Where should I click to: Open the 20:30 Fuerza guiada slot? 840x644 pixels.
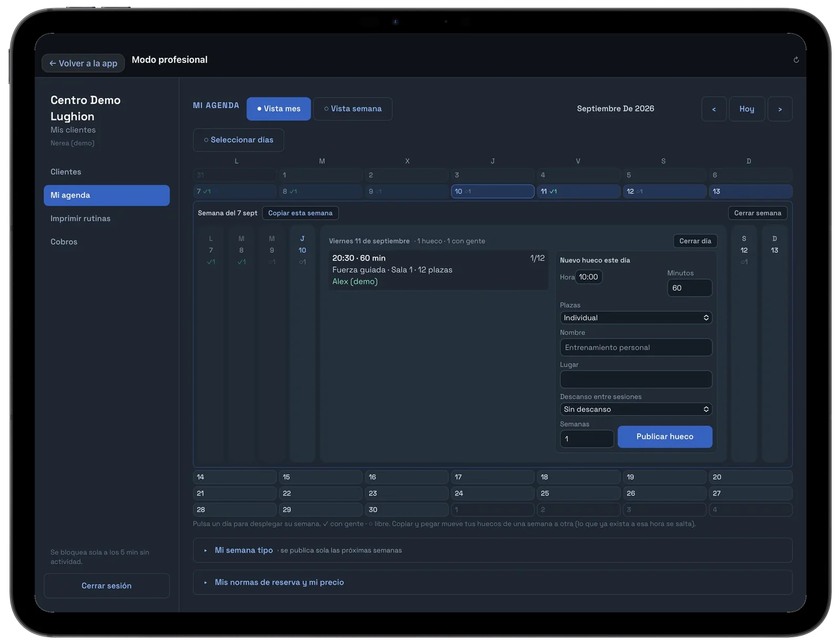coord(438,270)
